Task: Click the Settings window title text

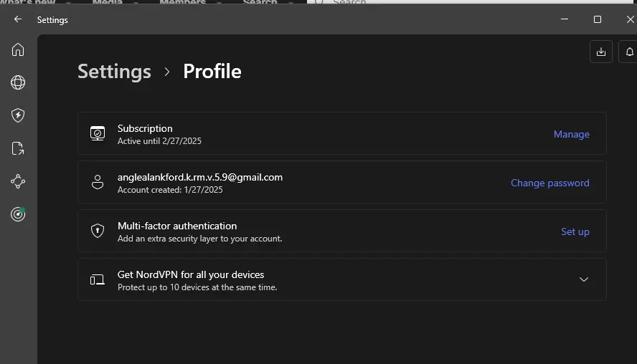Action: click(x=52, y=20)
